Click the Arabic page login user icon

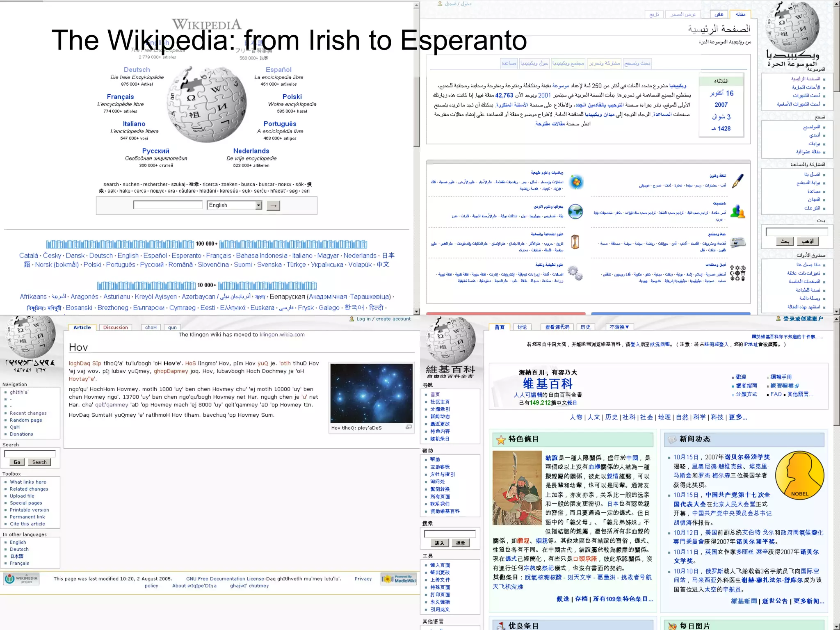click(x=440, y=4)
